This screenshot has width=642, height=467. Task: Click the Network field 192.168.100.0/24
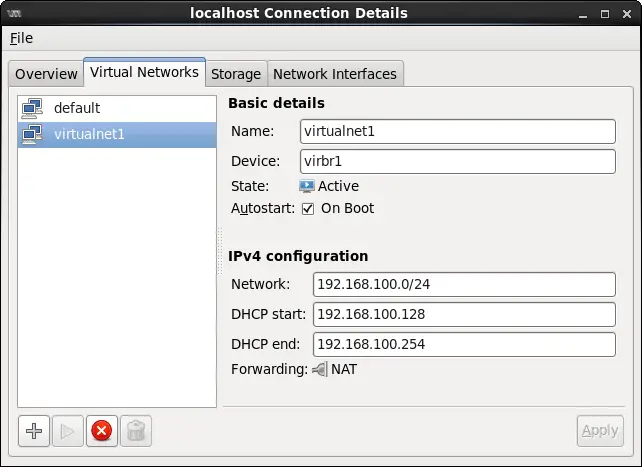(464, 284)
